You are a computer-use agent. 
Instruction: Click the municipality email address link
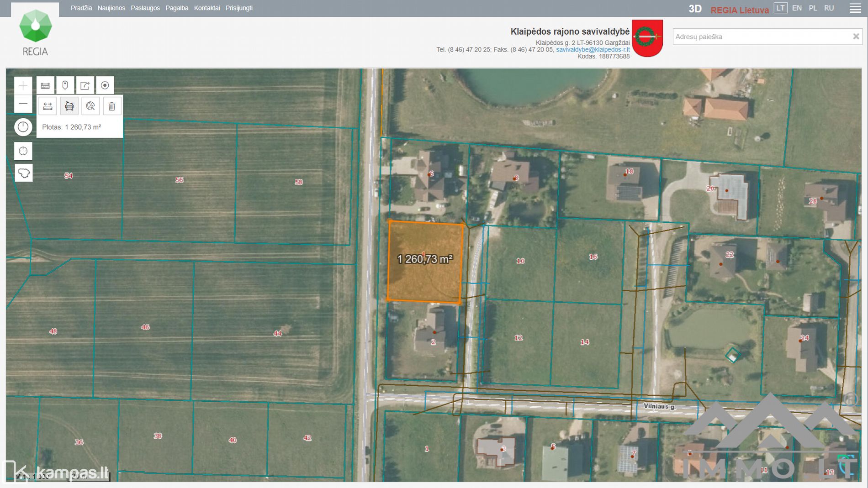tap(593, 50)
